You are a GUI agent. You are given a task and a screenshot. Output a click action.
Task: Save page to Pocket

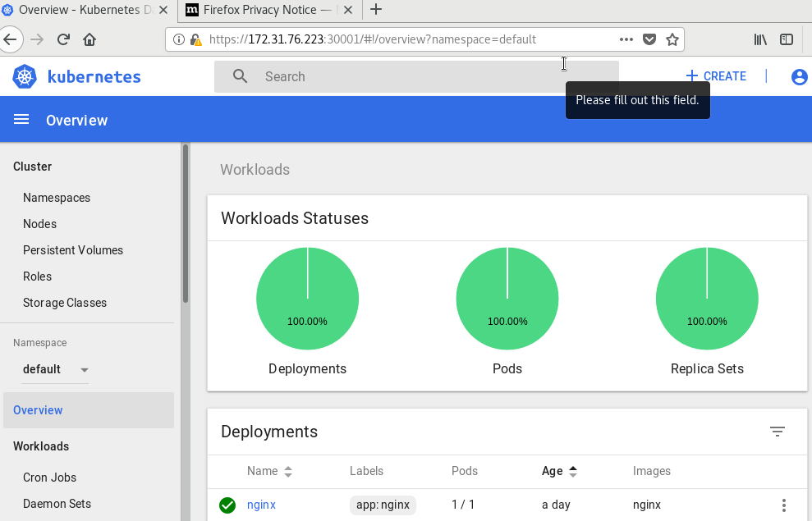(x=649, y=39)
